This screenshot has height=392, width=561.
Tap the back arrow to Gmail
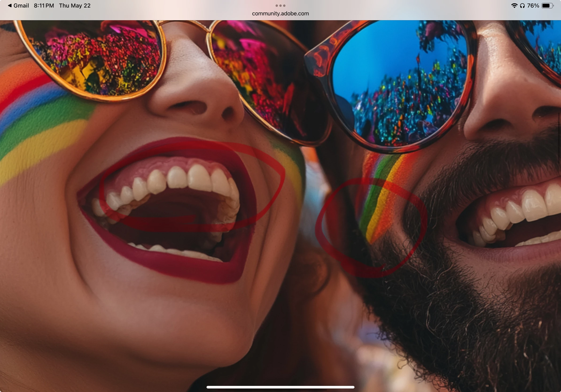10,5
